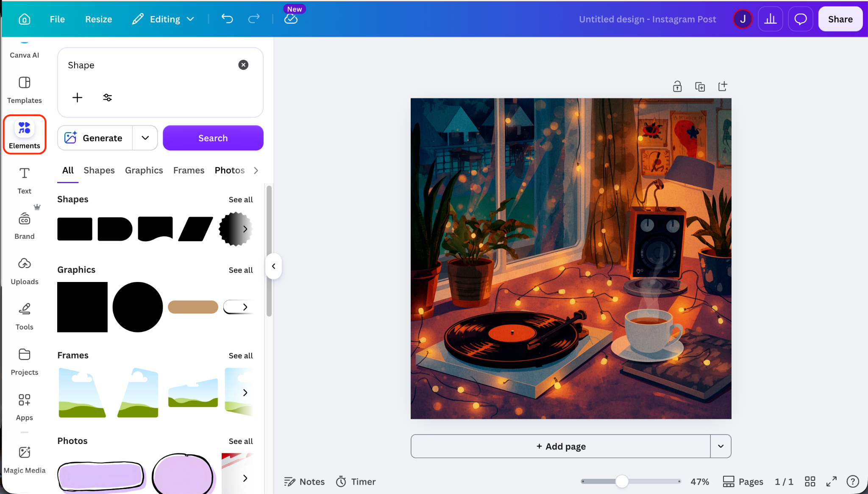See all Shapes
The width and height of the screenshot is (868, 494).
pyautogui.click(x=241, y=200)
